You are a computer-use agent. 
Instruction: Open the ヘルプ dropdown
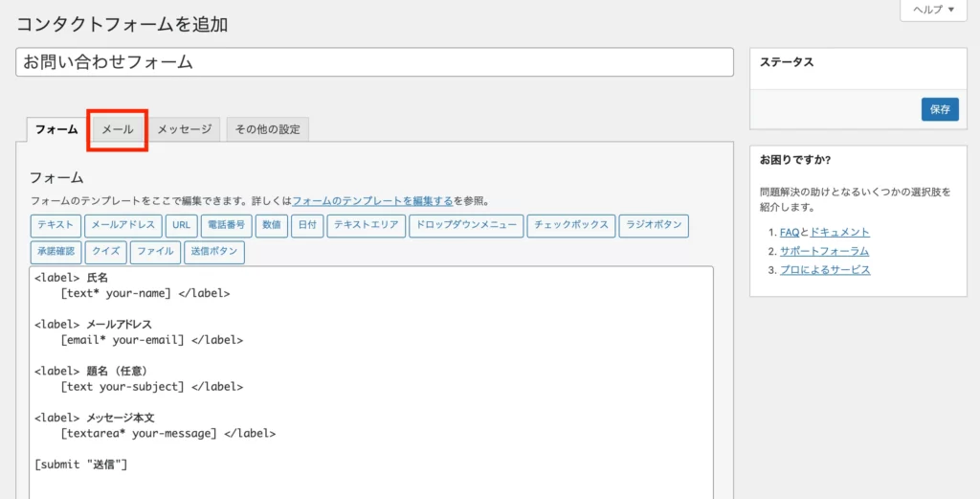point(933,10)
